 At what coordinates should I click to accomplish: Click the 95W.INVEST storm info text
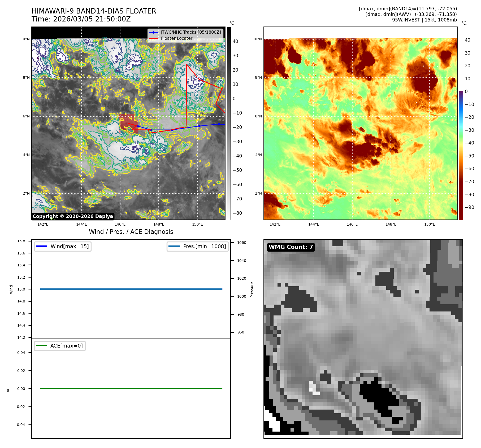(424, 20)
